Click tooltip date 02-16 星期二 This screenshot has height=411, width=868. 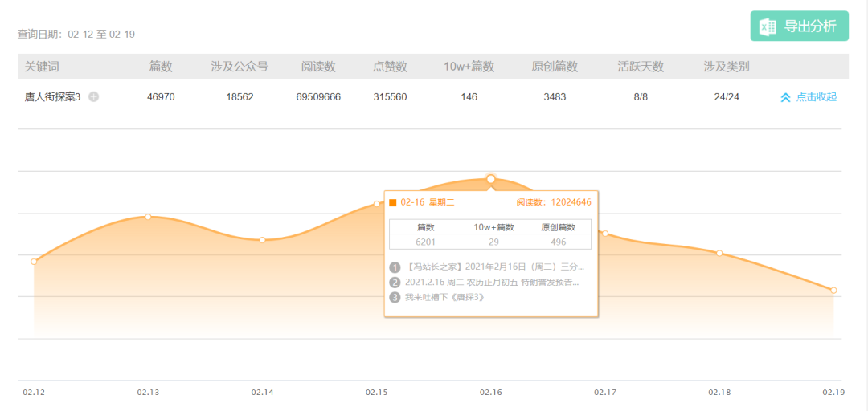[428, 202]
